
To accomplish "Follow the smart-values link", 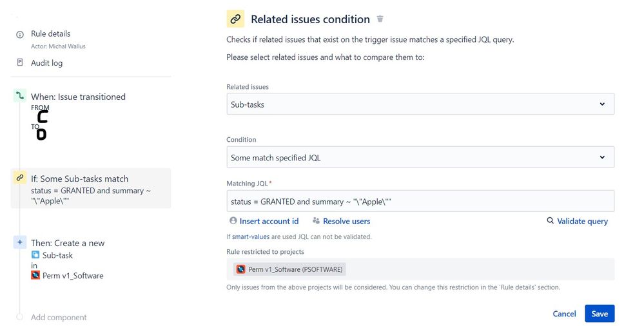I will (x=251, y=236).
